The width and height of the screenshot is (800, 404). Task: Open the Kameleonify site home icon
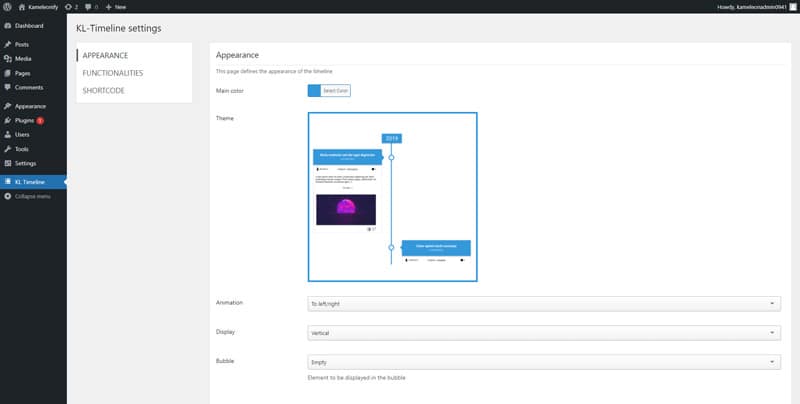coord(22,6)
